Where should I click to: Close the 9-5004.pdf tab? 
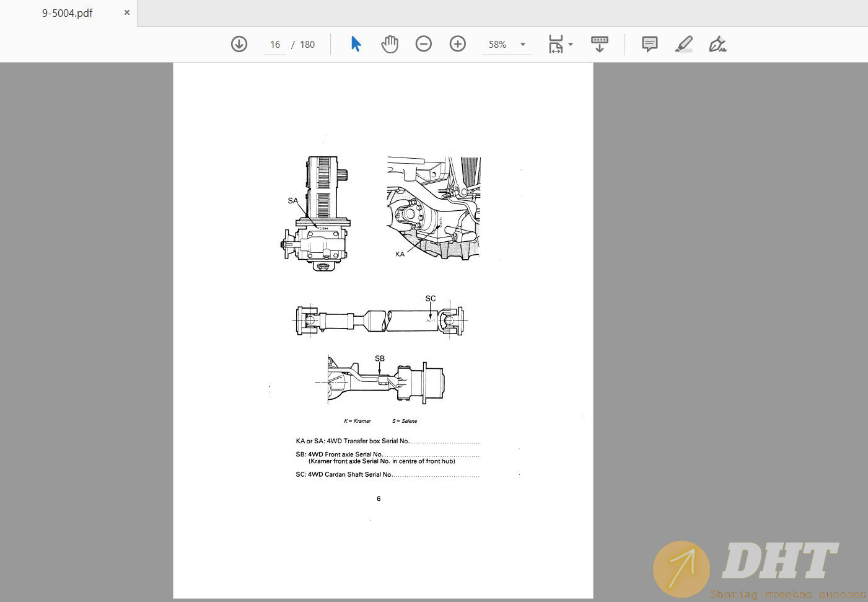(x=127, y=12)
